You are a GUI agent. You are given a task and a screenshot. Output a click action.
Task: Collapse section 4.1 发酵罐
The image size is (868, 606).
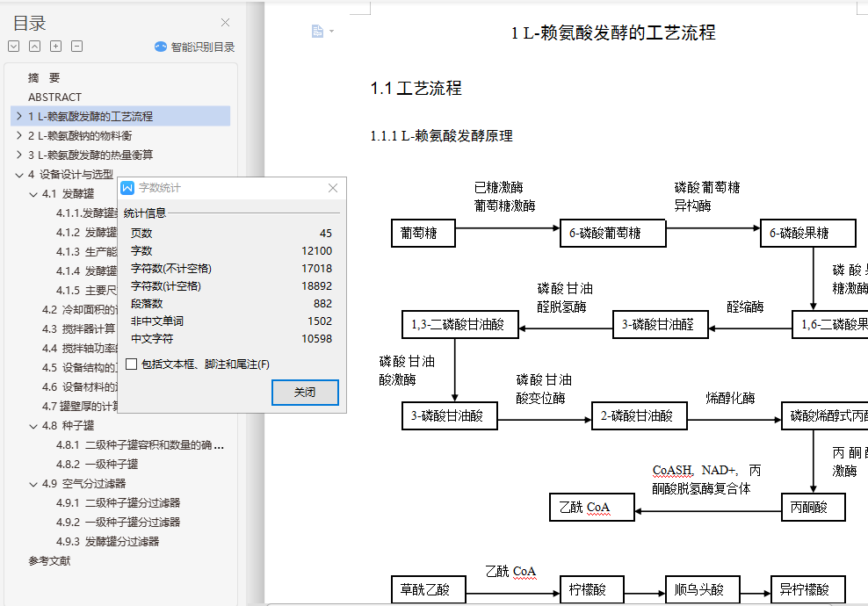[33, 194]
